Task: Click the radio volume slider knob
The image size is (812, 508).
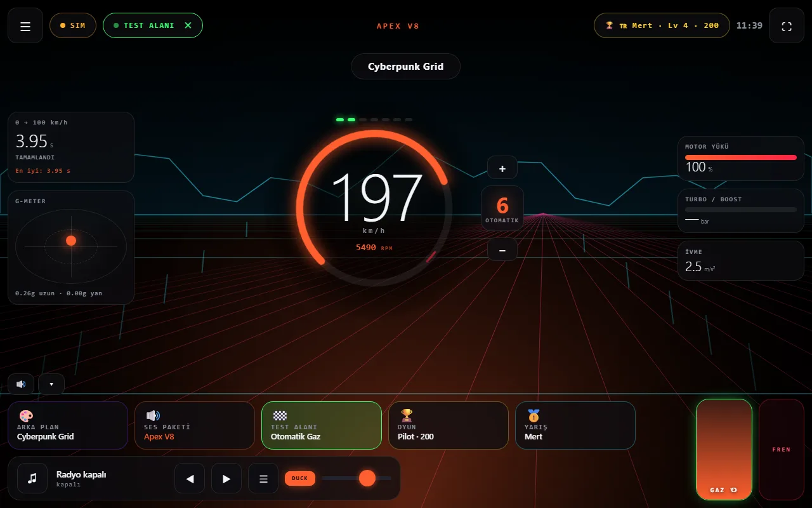Action: 367,478
